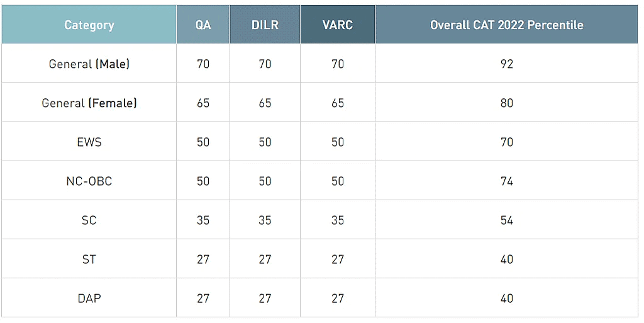Click the overall percentile 92 cell
Image resolution: width=644 pixels, height=323 pixels.
pyautogui.click(x=507, y=64)
